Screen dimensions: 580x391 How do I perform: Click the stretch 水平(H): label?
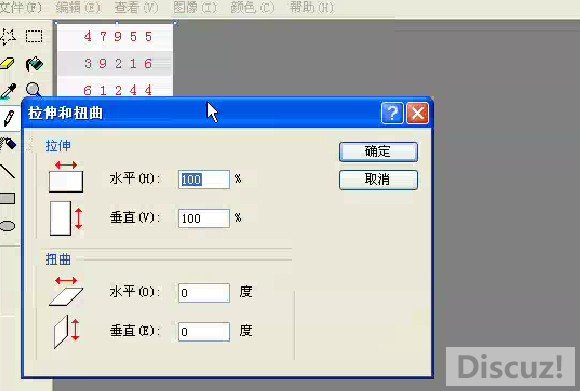tap(135, 179)
